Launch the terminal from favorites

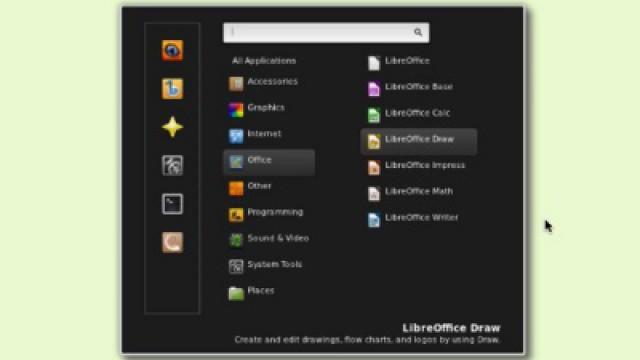pos(172,204)
